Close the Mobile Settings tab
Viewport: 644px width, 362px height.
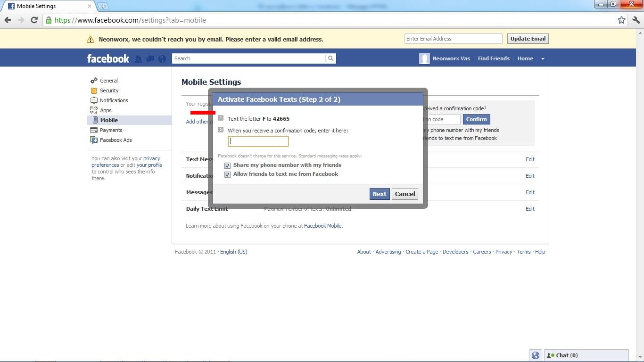[89, 6]
